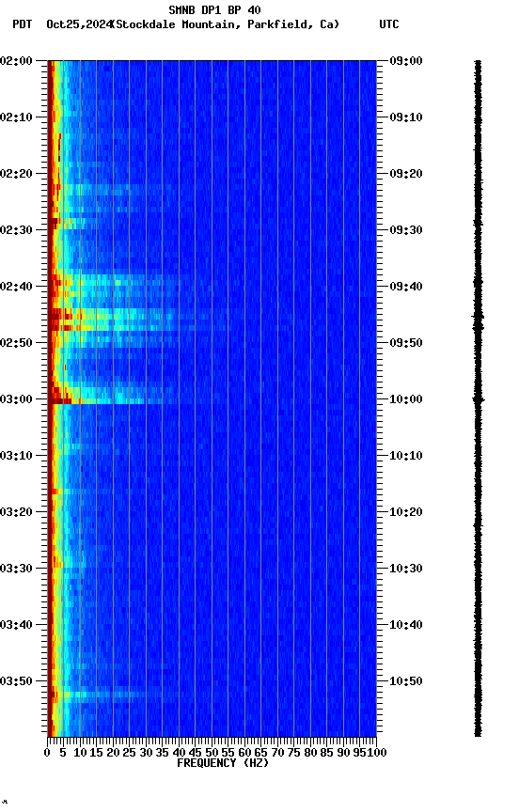The width and height of the screenshot is (519, 812).
Task: Click the 10:10 UTC time label
Action: pyautogui.click(x=406, y=456)
